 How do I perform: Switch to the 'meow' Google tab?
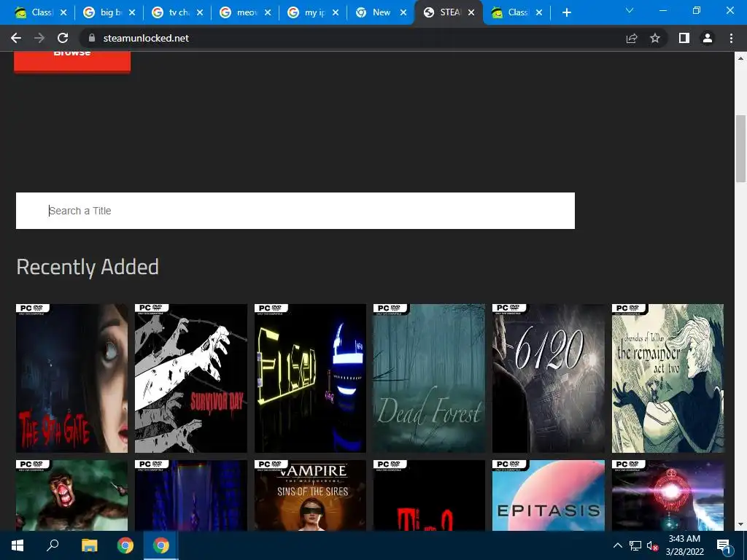(x=245, y=12)
